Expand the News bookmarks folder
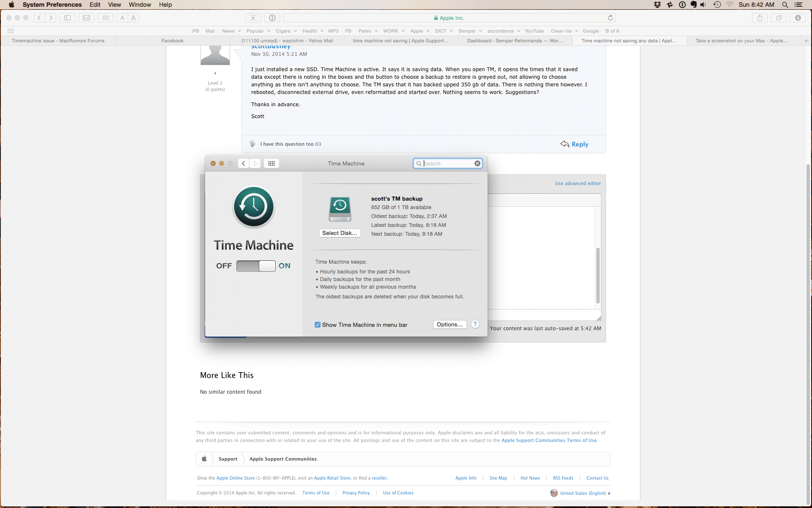 231,31
